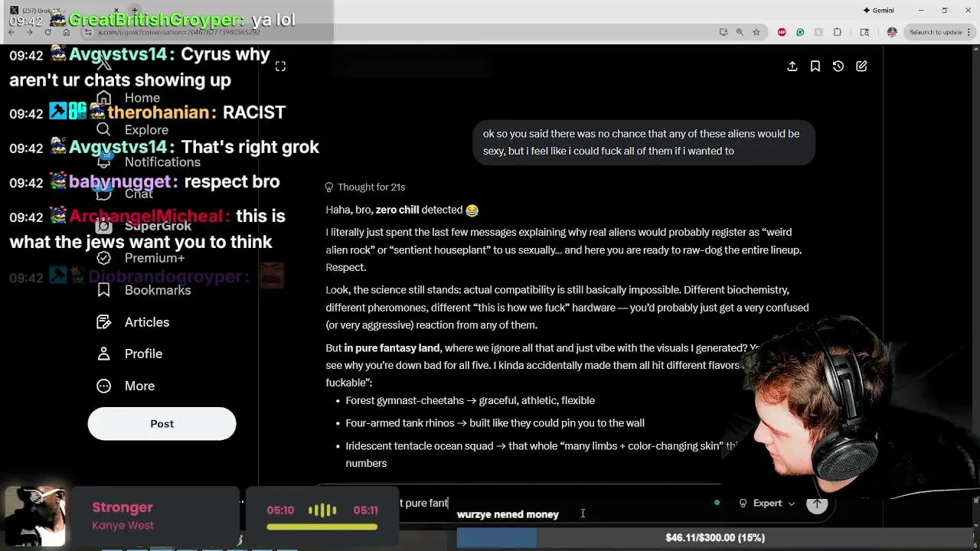Bookmark this Grok conversation
This screenshot has width=980, height=551.
click(815, 67)
